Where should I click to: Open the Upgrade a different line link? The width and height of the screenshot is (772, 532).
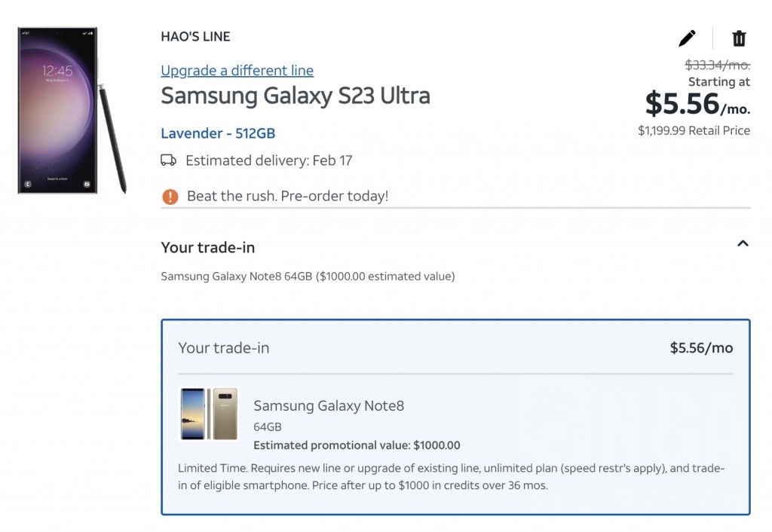pos(237,71)
